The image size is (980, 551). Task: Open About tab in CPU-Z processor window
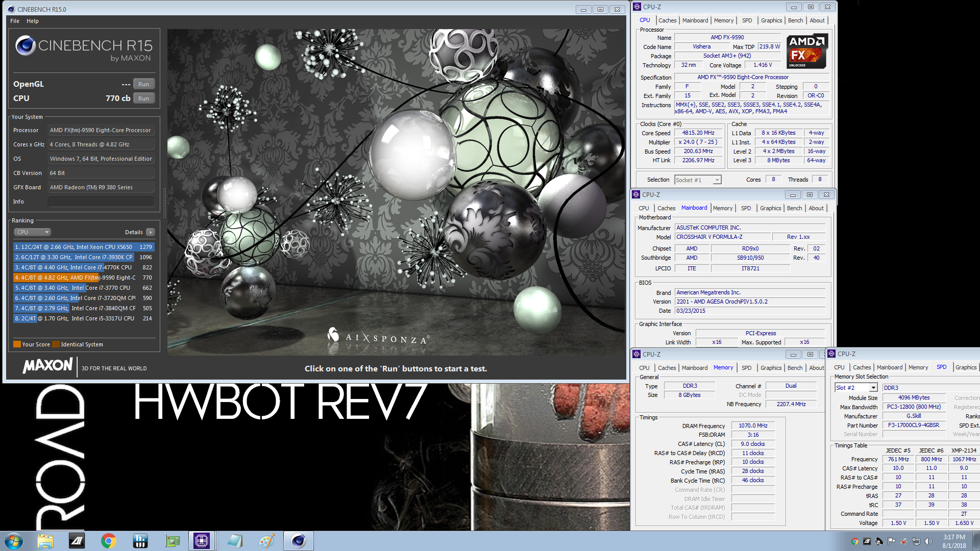(x=817, y=20)
